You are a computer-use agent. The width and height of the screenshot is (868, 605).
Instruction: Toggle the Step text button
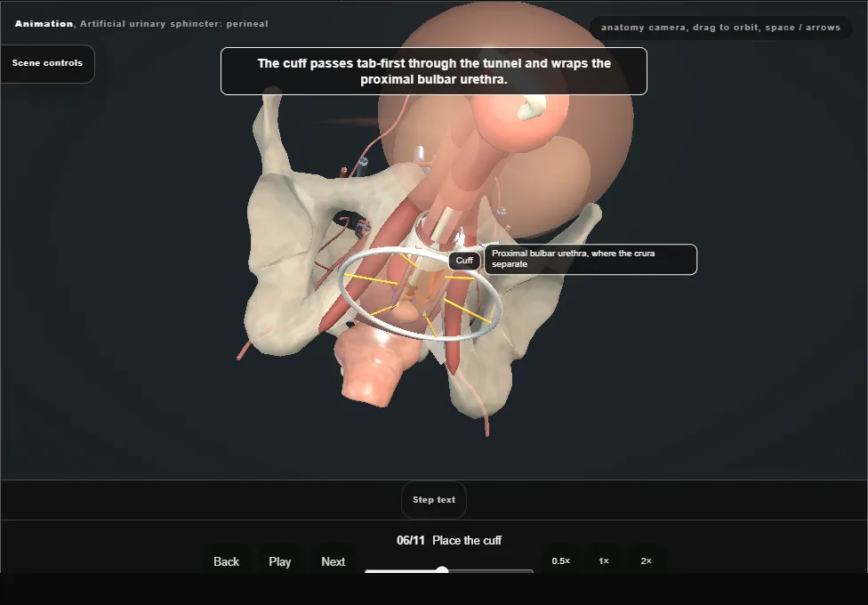click(433, 500)
